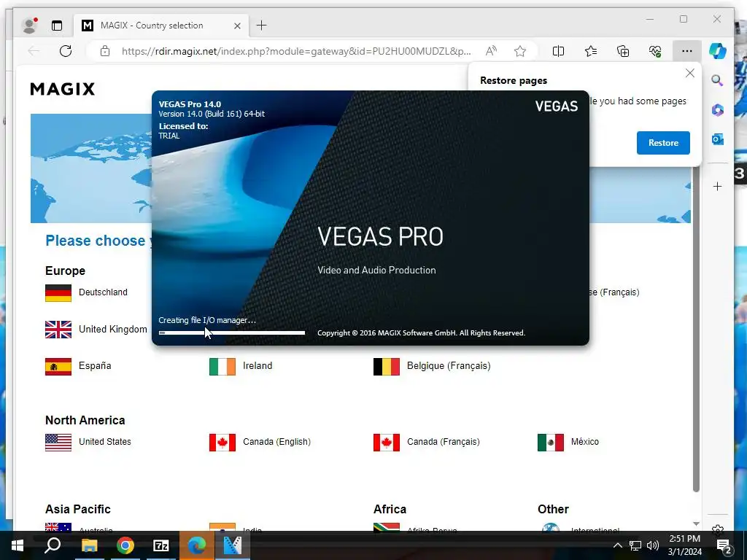Screen dimensions: 747x560
Task: Choose México country link
Action: [585, 441]
